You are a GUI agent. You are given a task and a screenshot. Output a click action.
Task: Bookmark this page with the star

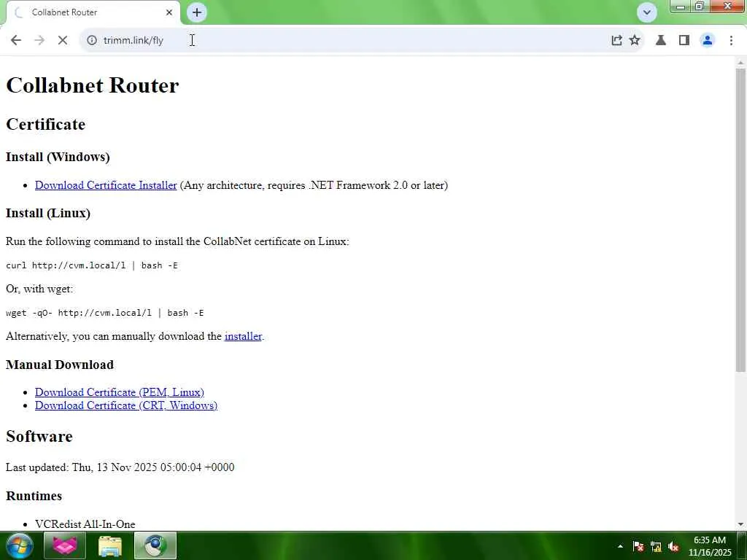pyautogui.click(x=635, y=40)
